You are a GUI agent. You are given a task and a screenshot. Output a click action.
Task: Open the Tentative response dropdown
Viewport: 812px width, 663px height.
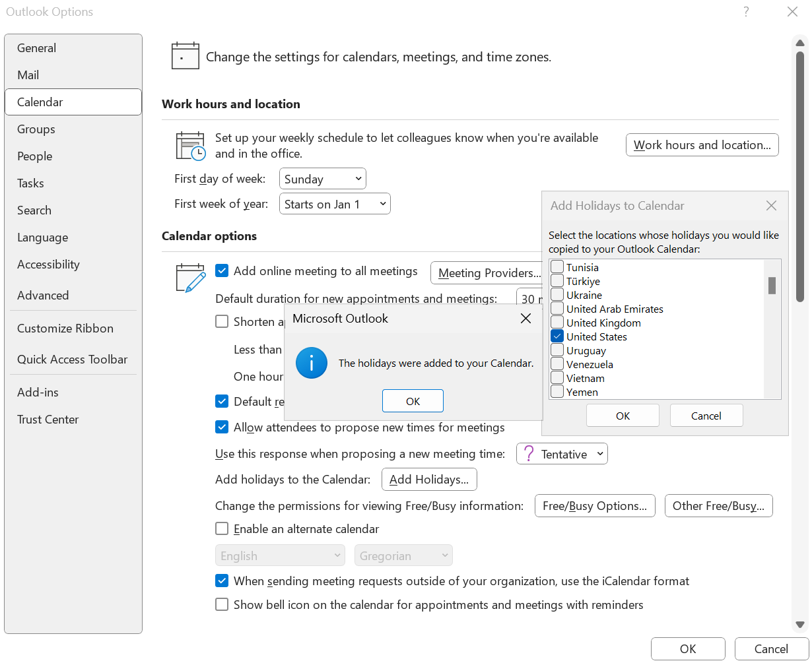[562, 454]
